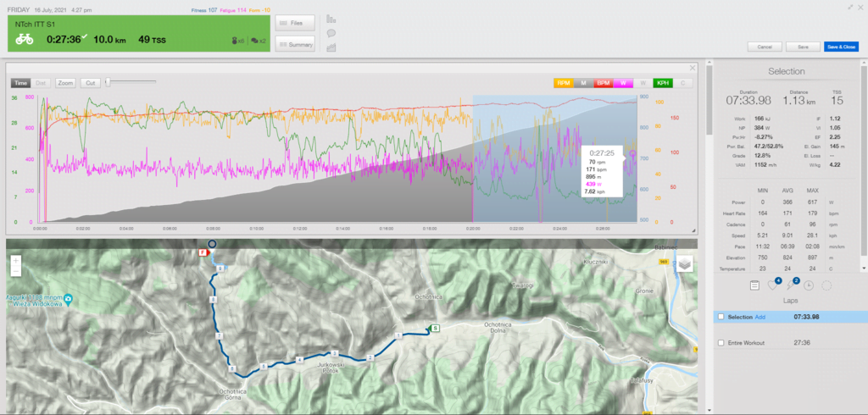Open the bar chart analysis icon
Viewport: 868px width, 415px height.
pyautogui.click(x=331, y=18)
